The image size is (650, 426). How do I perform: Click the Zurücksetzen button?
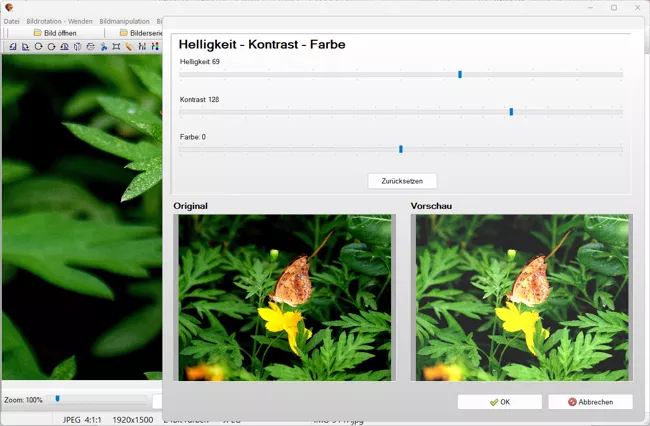(x=402, y=181)
